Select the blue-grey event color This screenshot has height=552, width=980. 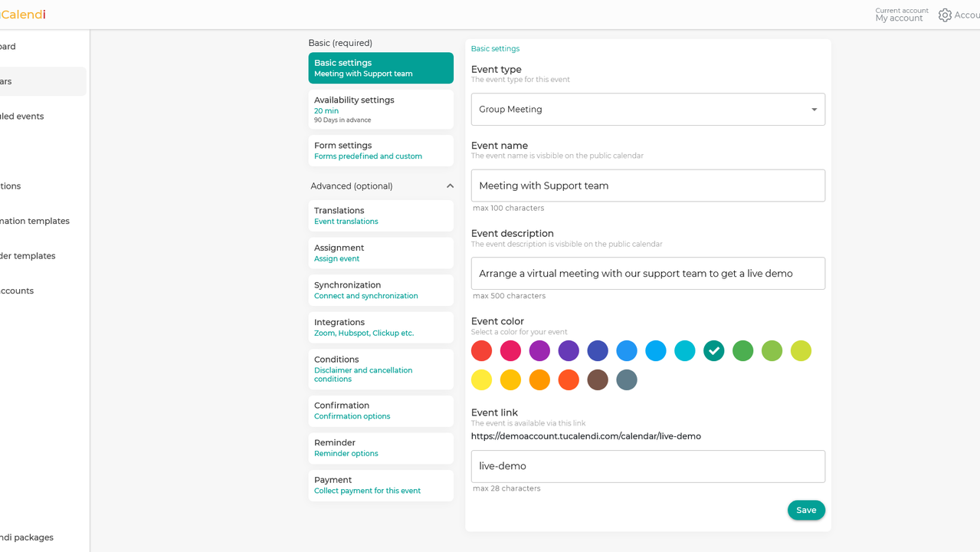click(x=627, y=380)
